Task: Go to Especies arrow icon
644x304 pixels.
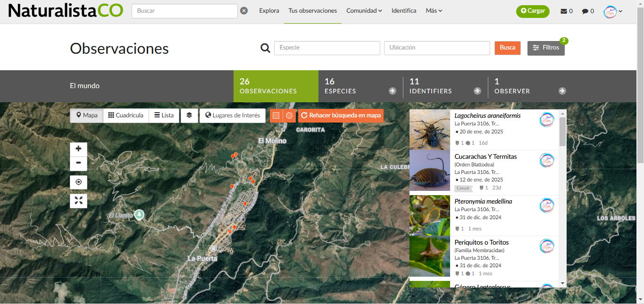Action: [392, 91]
